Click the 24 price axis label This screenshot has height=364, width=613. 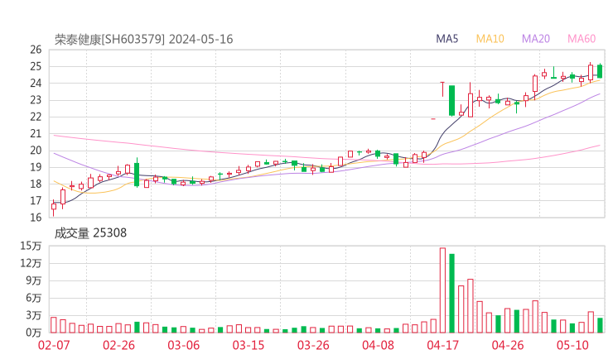(x=36, y=84)
